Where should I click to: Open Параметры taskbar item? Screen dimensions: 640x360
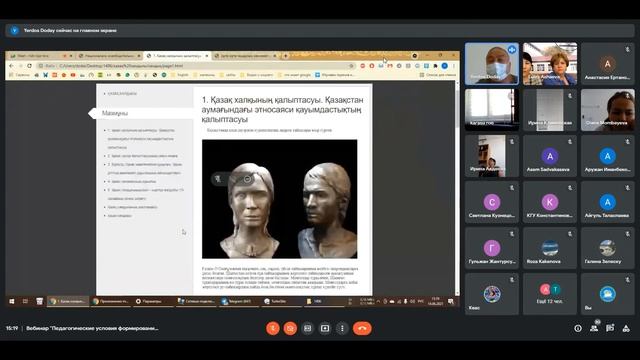(153, 301)
